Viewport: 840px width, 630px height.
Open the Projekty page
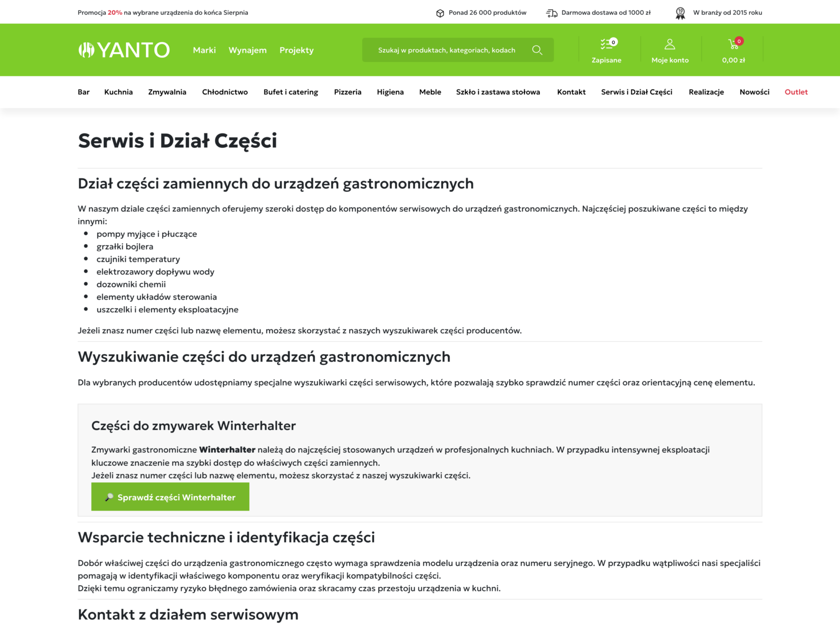tap(297, 50)
